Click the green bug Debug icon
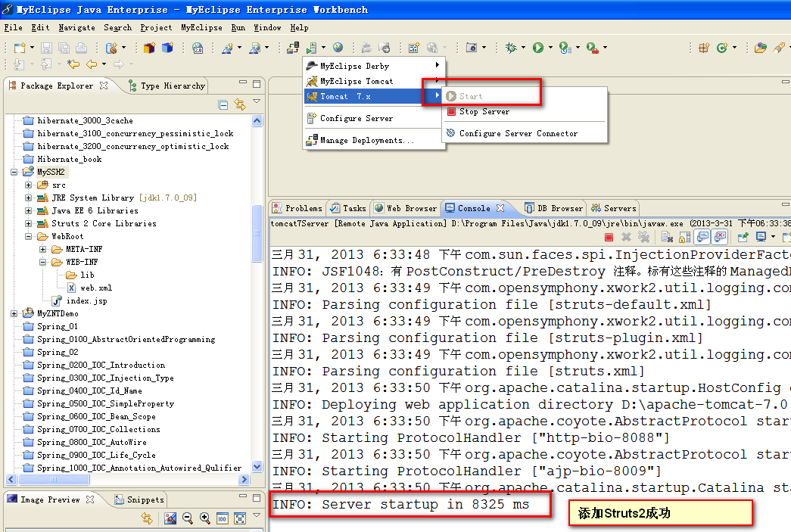 pyautogui.click(x=512, y=48)
